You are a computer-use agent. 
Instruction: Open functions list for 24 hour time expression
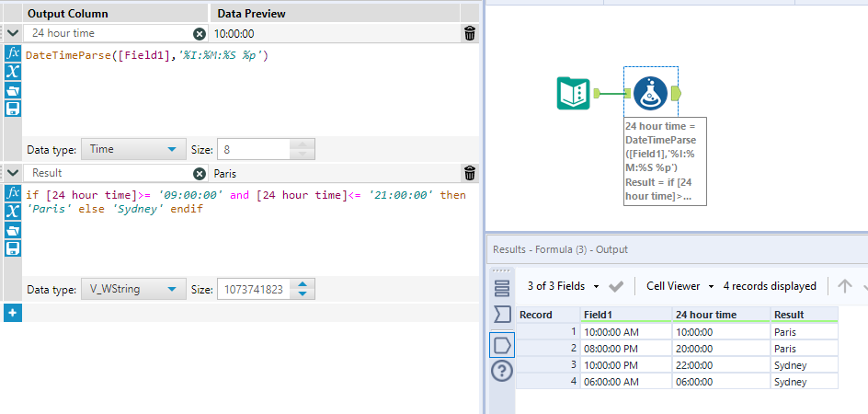(x=13, y=53)
